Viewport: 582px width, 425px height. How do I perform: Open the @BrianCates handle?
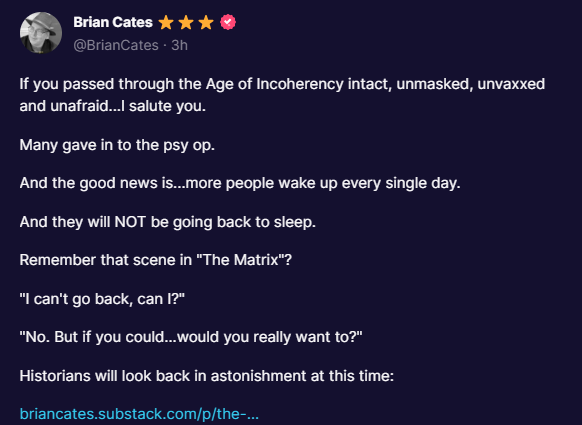point(116,45)
